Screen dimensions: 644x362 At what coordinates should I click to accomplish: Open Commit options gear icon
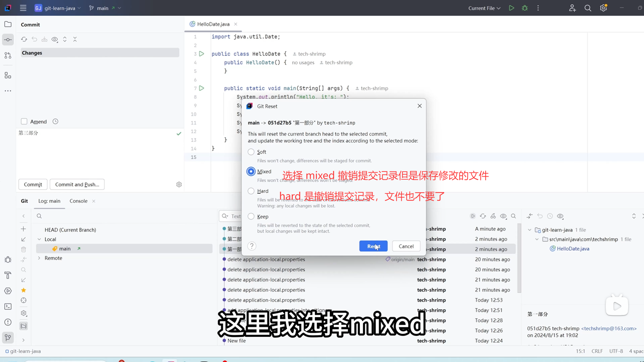click(179, 184)
